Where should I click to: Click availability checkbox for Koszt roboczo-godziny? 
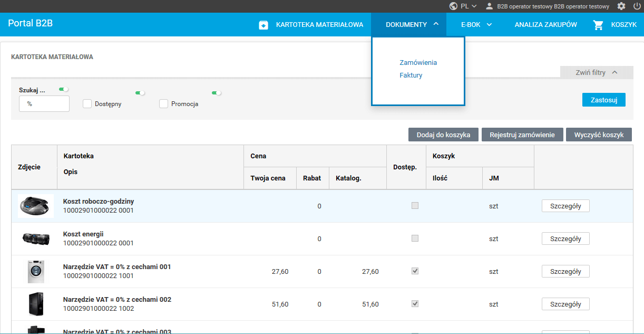(x=415, y=206)
